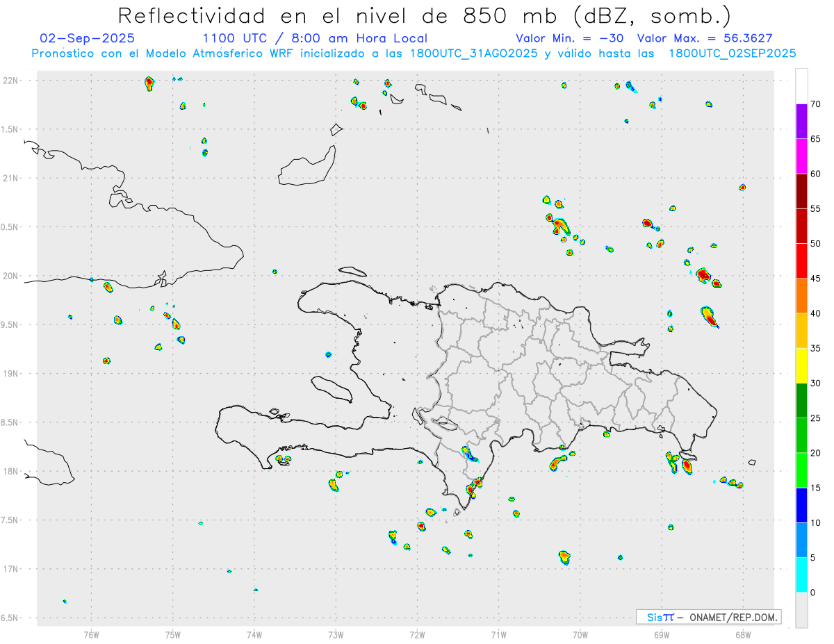Viewport: 834px width, 644px height.
Task: Click the '0' color scale label
Action: click(x=812, y=593)
